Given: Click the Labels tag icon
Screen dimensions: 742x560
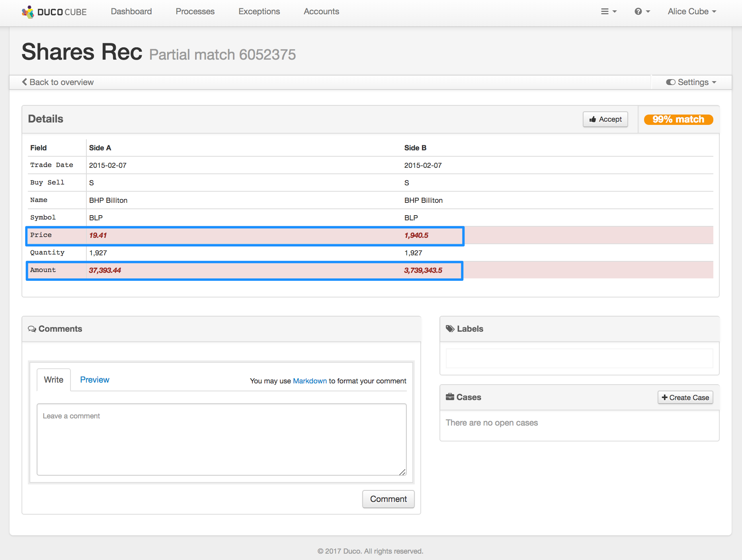Looking at the screenshot, I should coord(450,329).
